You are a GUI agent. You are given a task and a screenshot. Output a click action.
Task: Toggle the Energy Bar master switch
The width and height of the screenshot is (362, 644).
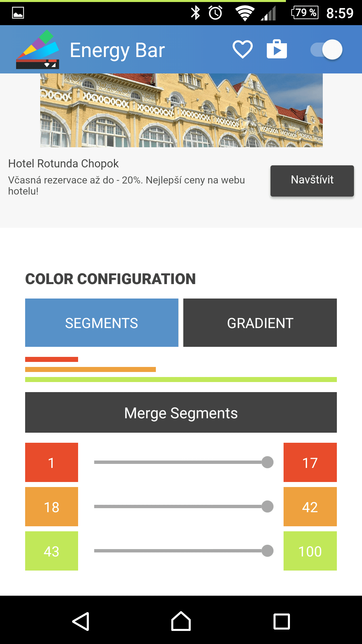326,50
